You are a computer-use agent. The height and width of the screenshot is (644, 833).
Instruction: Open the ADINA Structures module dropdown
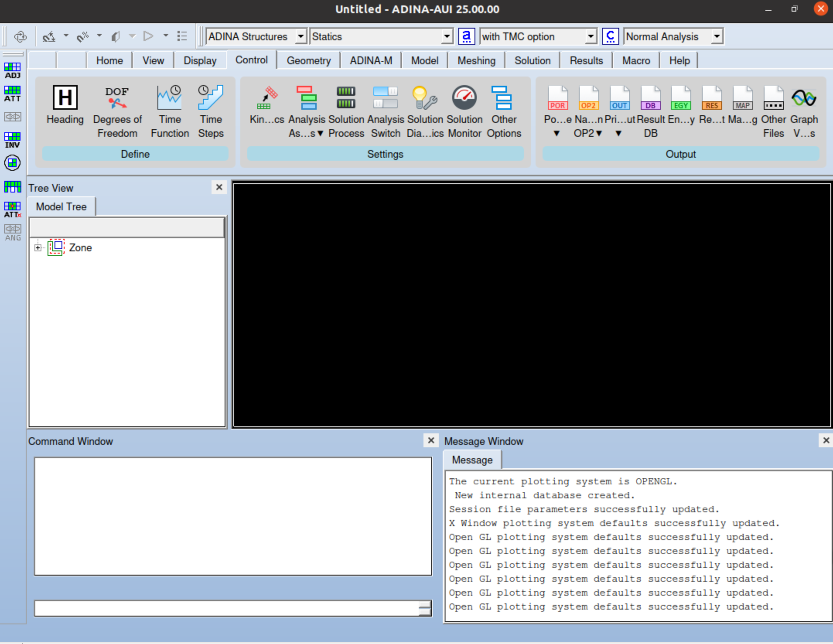point(257,36)
